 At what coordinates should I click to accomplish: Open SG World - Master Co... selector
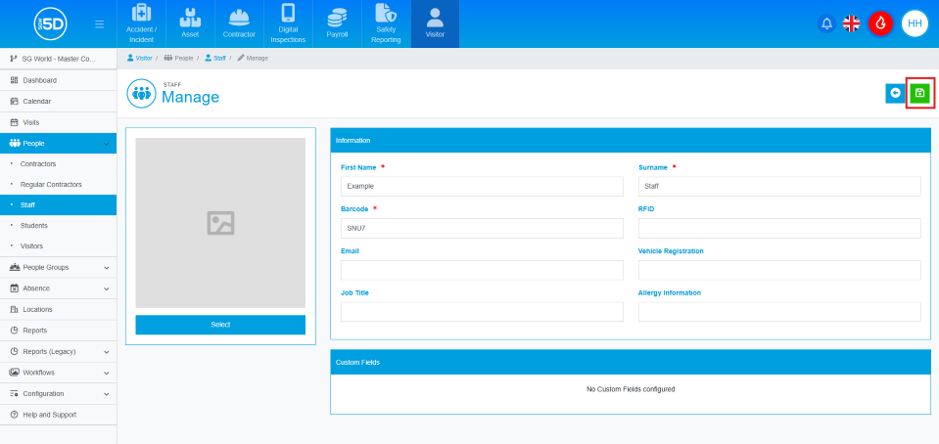(58, 59)
